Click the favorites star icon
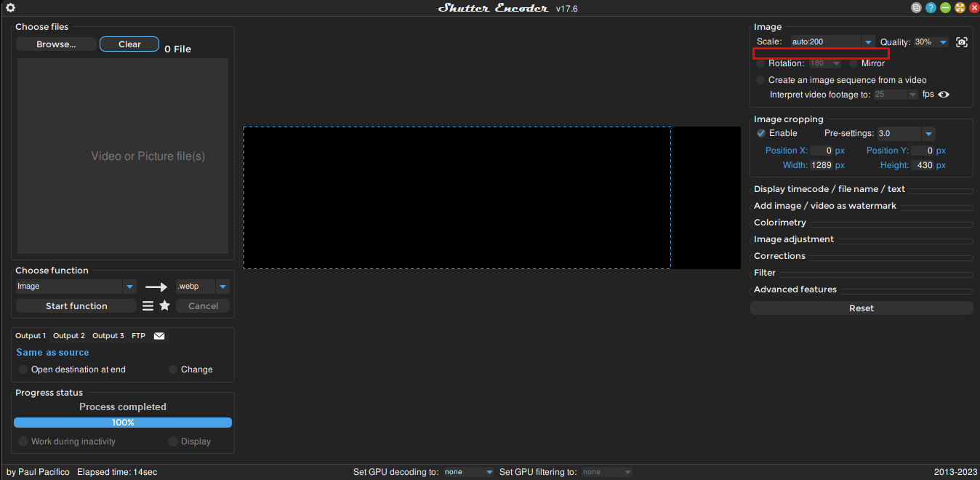Screen dimensions: 980x480 [x=165, y=305]
